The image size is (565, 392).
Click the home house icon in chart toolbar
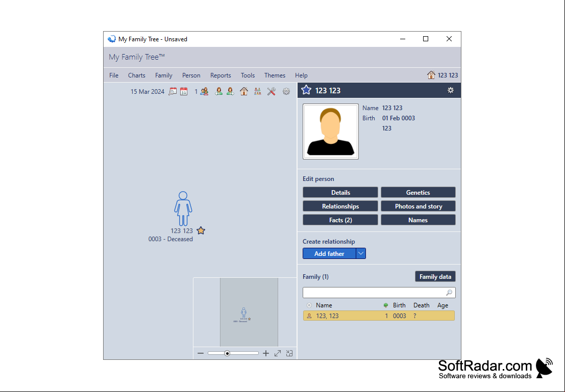[244, 91]
